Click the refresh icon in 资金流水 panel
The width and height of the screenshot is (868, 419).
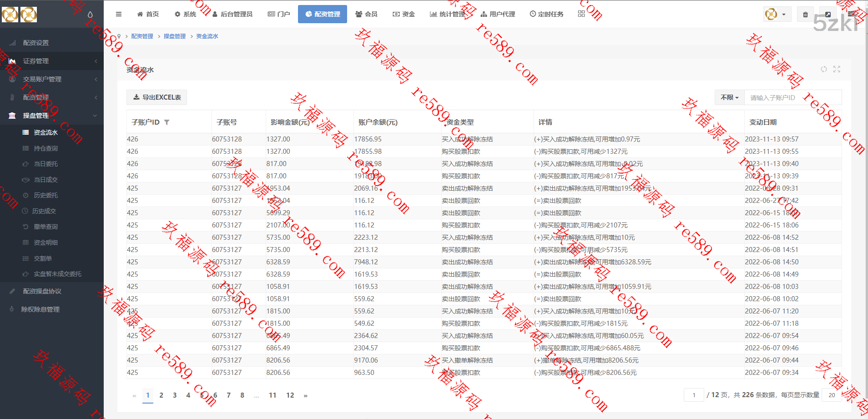[823, 69]
